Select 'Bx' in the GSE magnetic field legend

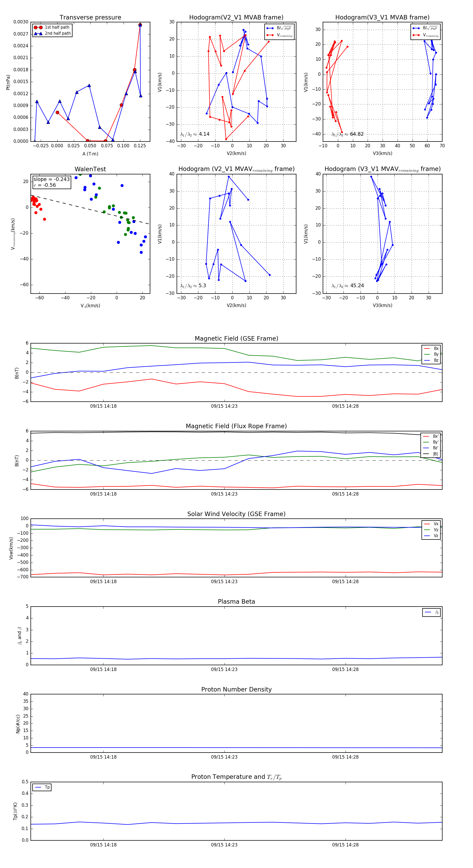click(x=431, y=349)
